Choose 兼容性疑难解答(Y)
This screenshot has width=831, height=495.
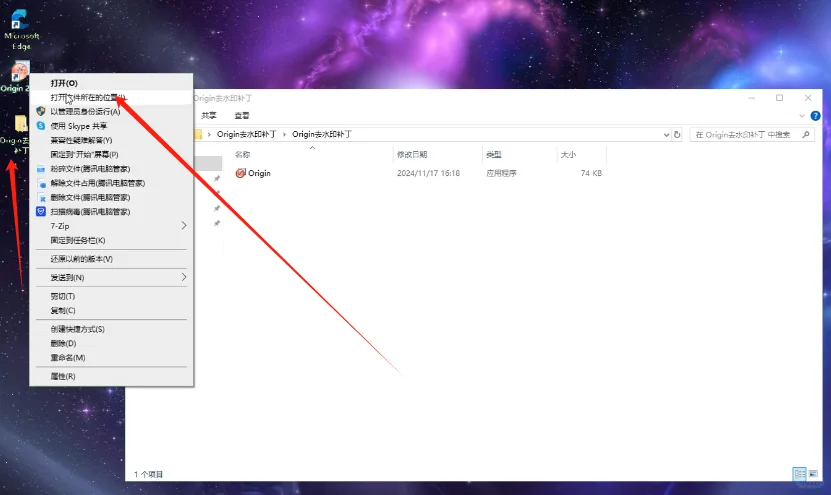(111, 140)
